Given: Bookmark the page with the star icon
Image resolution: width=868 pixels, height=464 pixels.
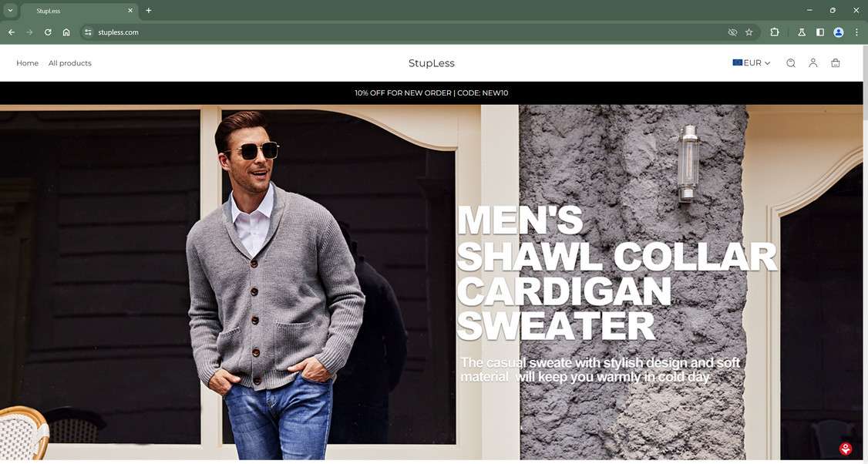Looking at the screenshot, I should 749,32.
